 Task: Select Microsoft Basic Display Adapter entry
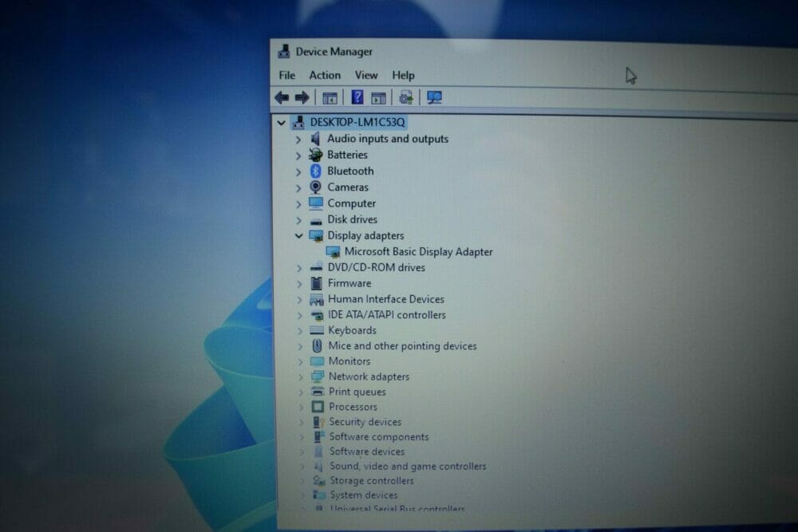point(418,252)
